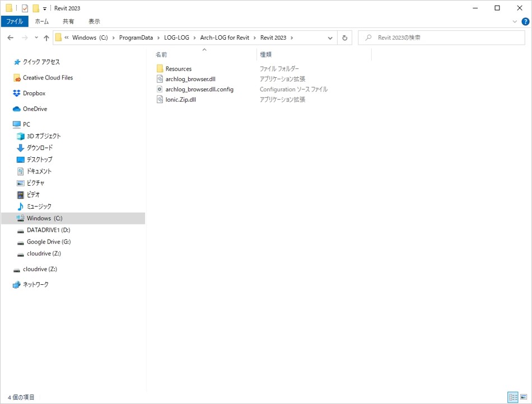Click the Creative Cloud Files icon

coord(17,78)
